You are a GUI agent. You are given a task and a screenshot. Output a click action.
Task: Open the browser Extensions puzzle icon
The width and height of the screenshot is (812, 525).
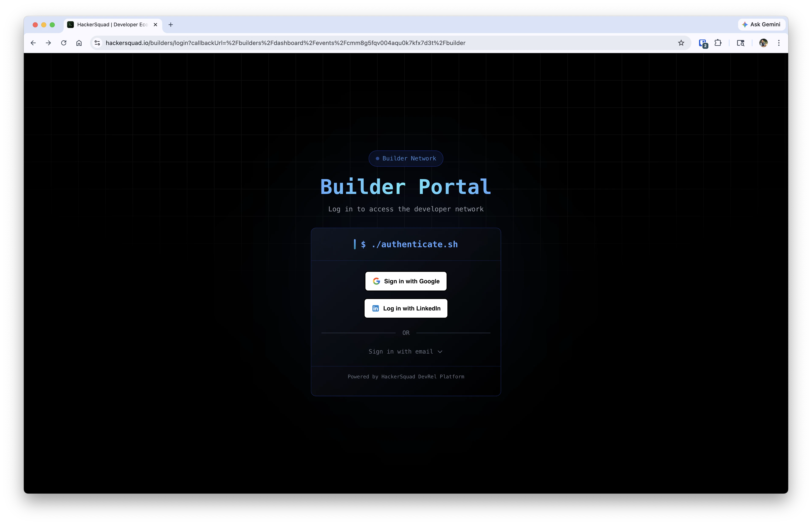pos(719,43)
